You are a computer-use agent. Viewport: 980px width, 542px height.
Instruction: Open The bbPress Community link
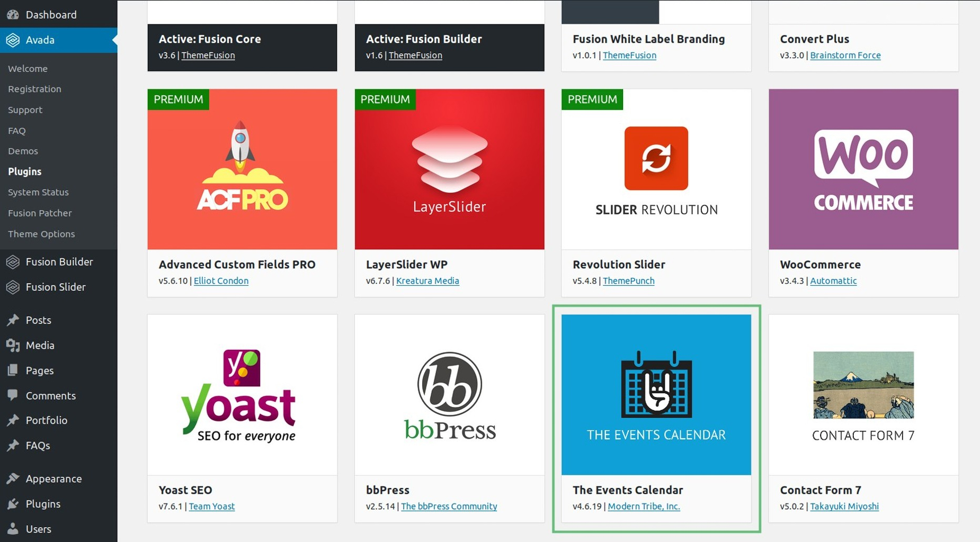click(449, 506)
